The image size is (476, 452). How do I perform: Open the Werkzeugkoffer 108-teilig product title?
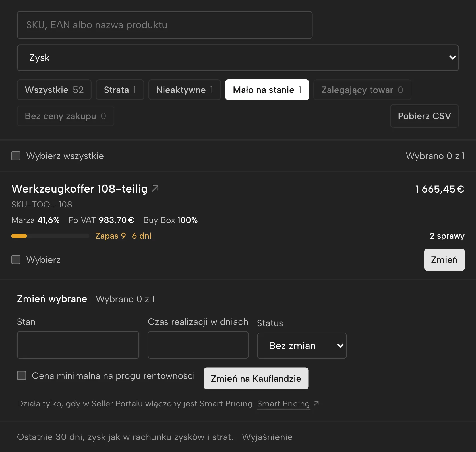[80, 189]
